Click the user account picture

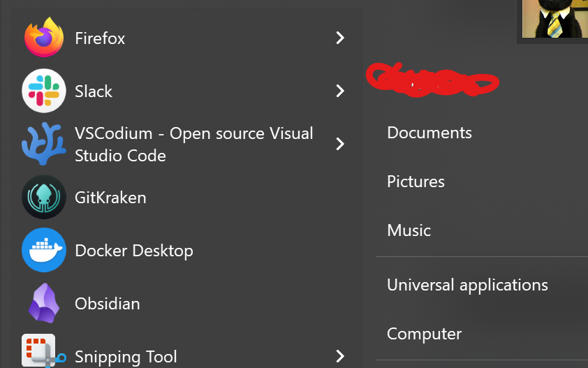point(555,19)
